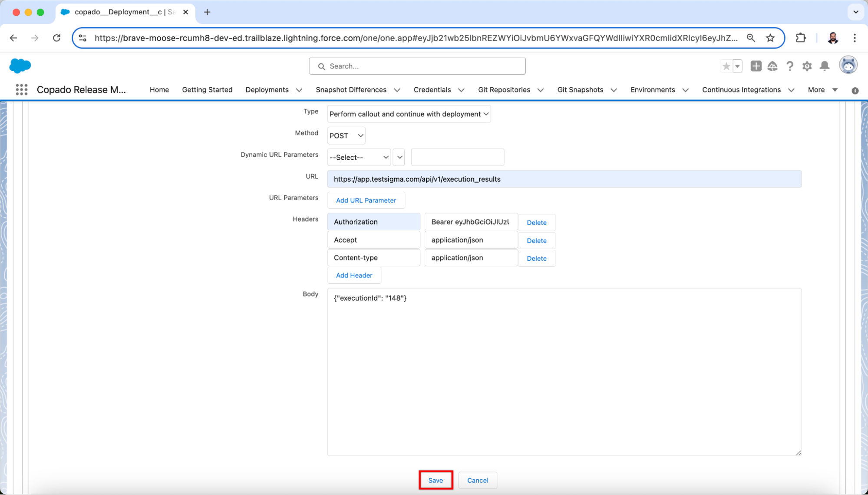The width and height of the screenshot is (868, 495).
Task: Click the favorites star icon
Action: [726, 66]
